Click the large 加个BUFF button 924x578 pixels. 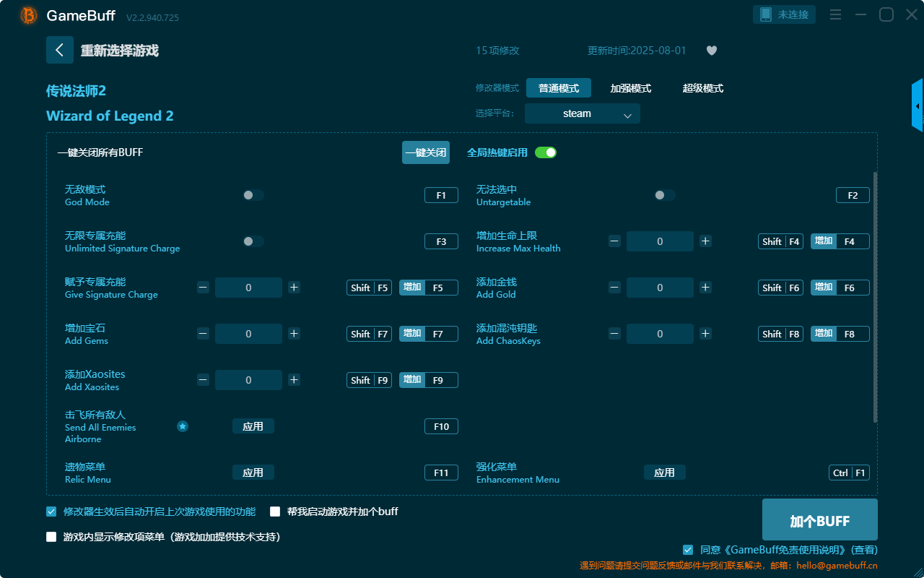820,519
